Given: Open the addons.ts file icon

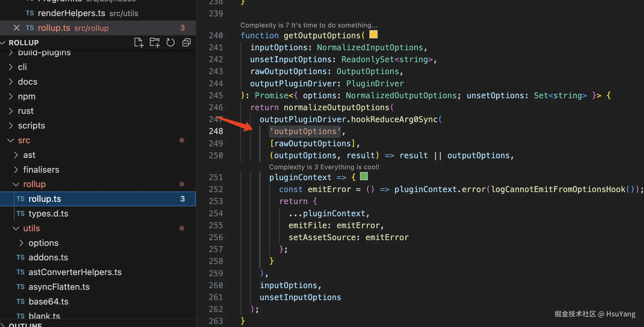Looking at the screenshot, I should (x=21, y=257).
